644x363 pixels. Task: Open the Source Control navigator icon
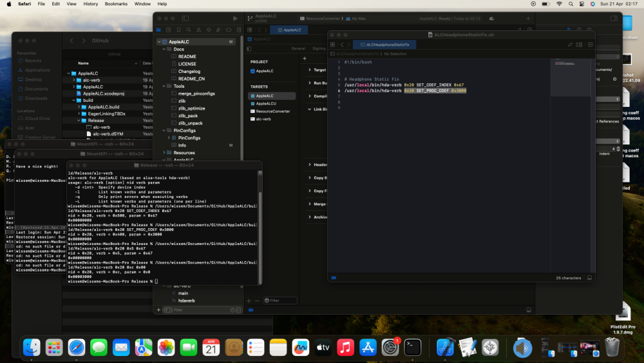(x=168, y=30)
